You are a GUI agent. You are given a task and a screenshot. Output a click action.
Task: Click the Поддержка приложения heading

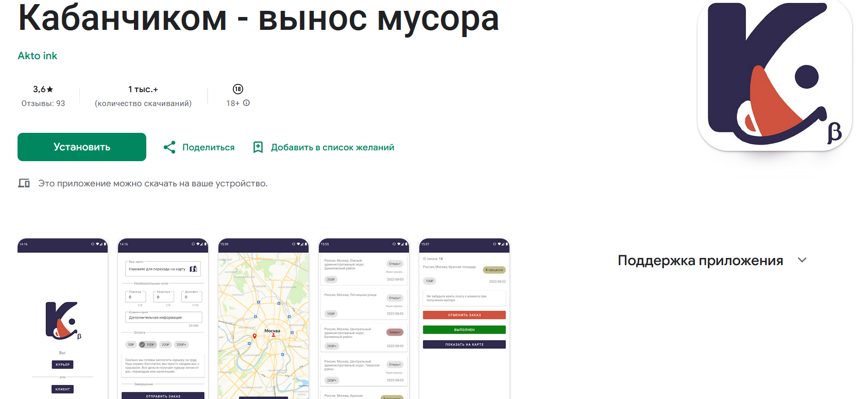click(x=701, y=261)
